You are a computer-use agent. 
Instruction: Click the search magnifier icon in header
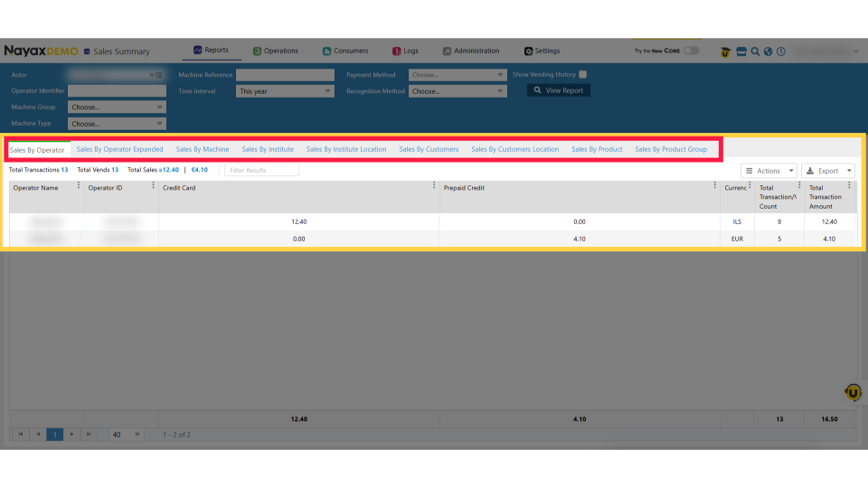click(x=755, y=52)
